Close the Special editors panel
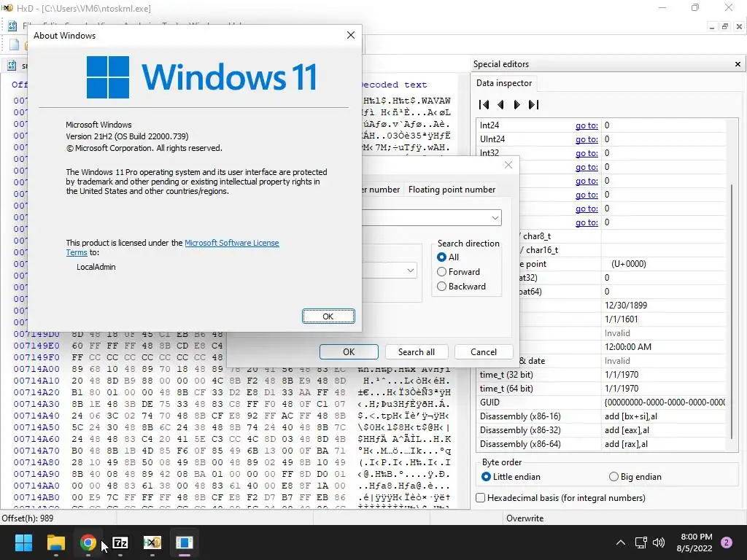Viewport: 747px width, 560px height. pos(738,64)
